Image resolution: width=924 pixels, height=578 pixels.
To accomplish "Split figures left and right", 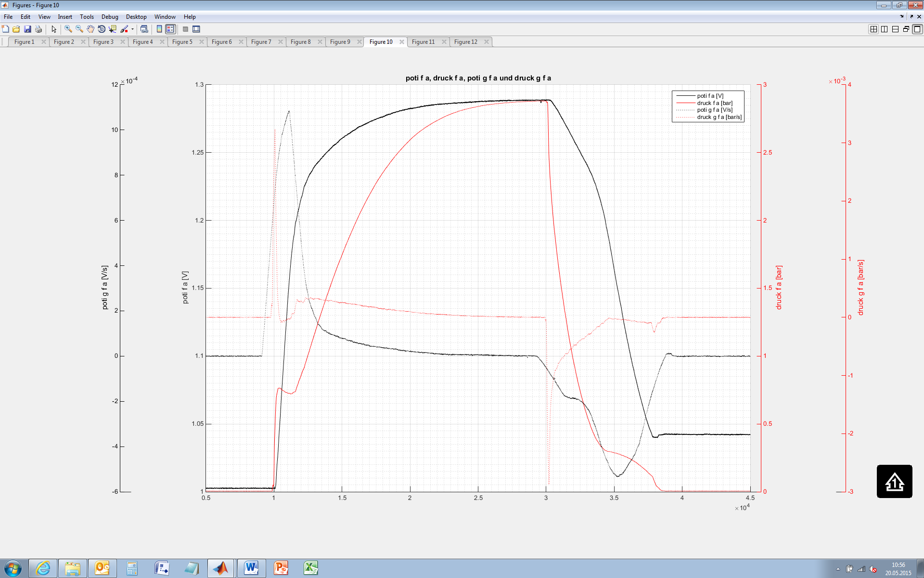I will coord(885,29).
